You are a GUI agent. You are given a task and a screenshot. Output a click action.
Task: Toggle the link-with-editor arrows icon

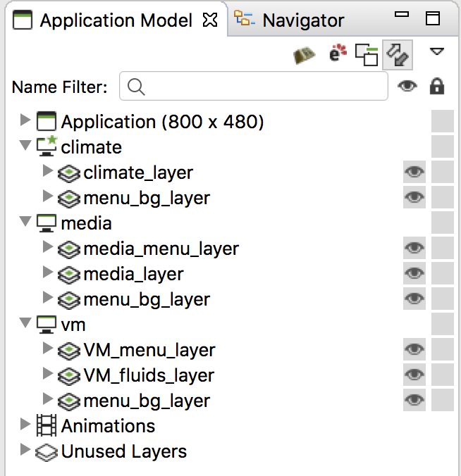(x=397, y=55)
